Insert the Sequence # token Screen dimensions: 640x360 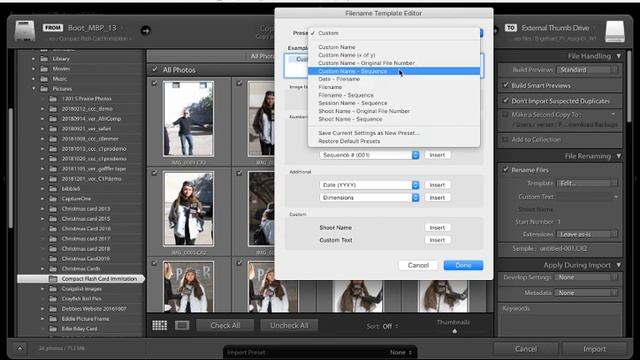coord(437,155)
